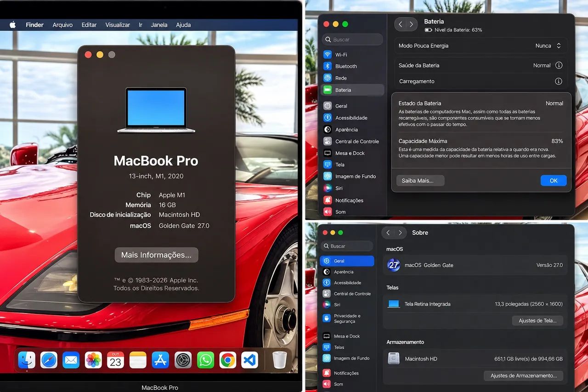Viewport: 588px width, 392px height.
Task: Open the Calendar icon showing 23
Action: tap(115, 360)
